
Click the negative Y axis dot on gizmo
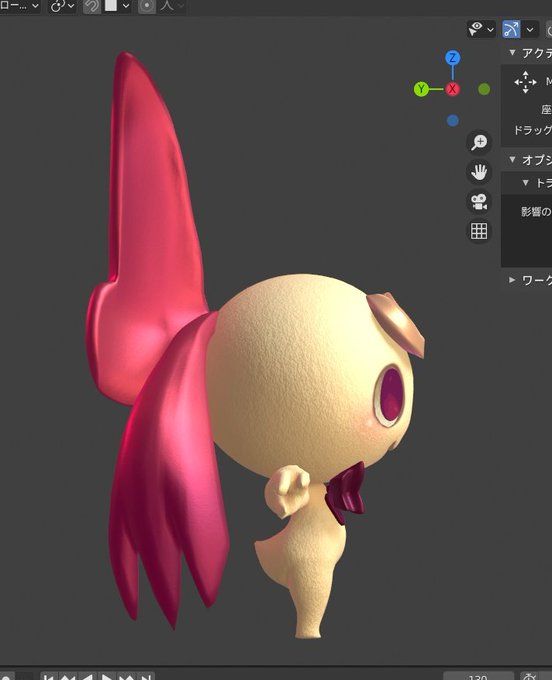pos(484,89)
